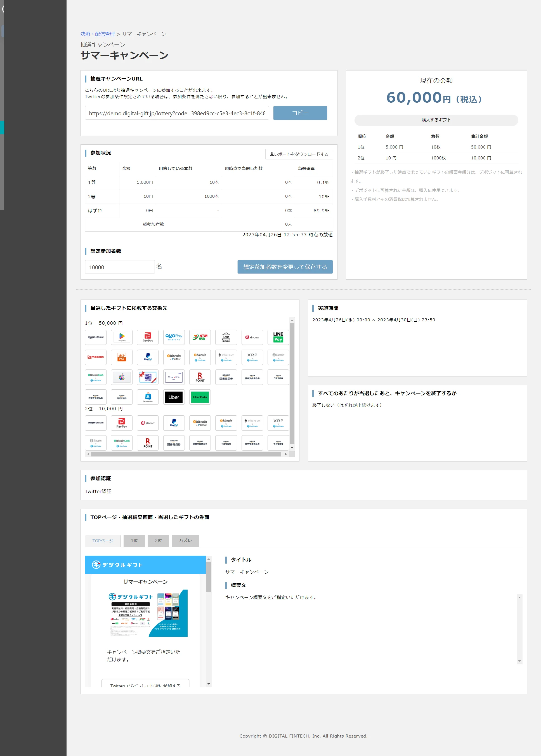The image size is (541, 756).
Task: Click the 89.9% はずれ probability cell
Action: [x=313, y=211]
